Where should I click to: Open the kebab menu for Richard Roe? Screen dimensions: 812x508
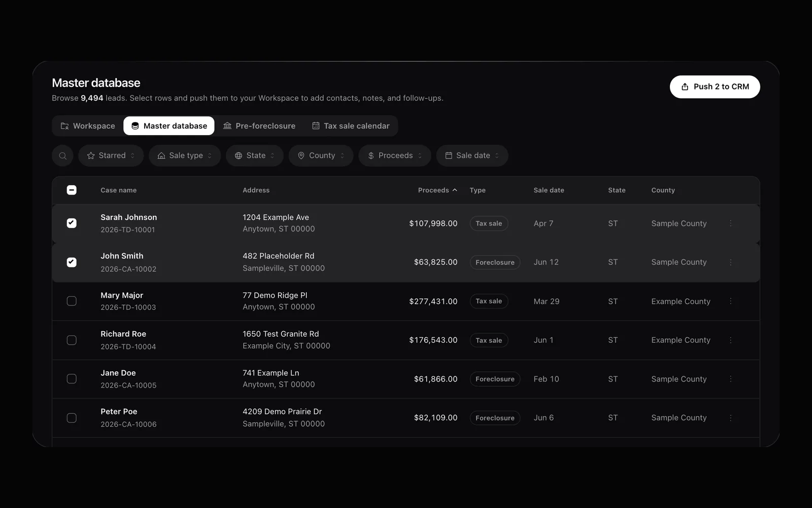731,340
